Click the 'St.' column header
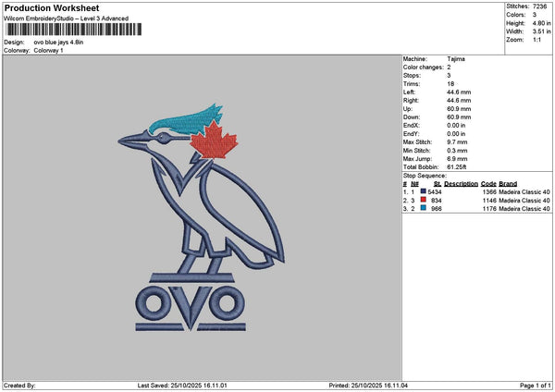The image size is (555, 392). tap(438, 184)
